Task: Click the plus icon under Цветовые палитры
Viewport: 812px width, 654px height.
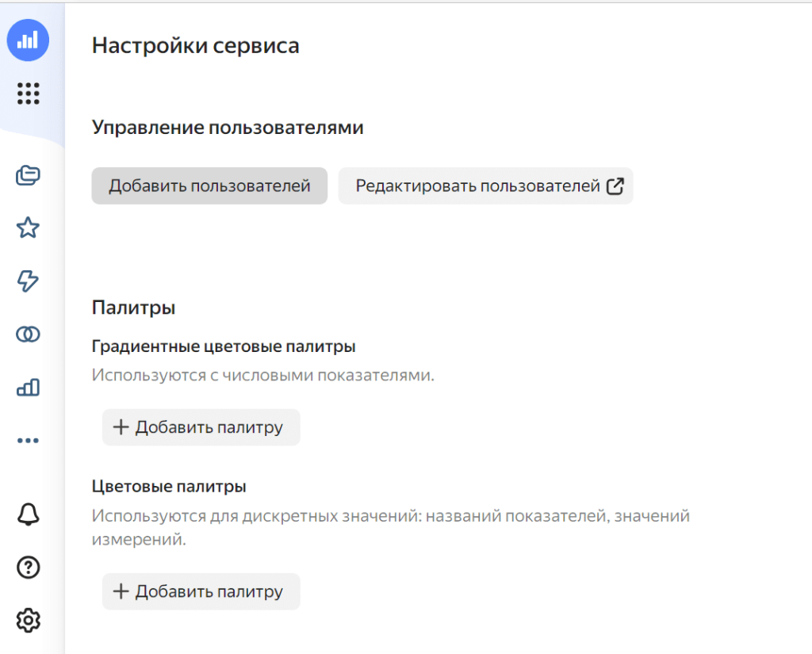Action: 121,591
